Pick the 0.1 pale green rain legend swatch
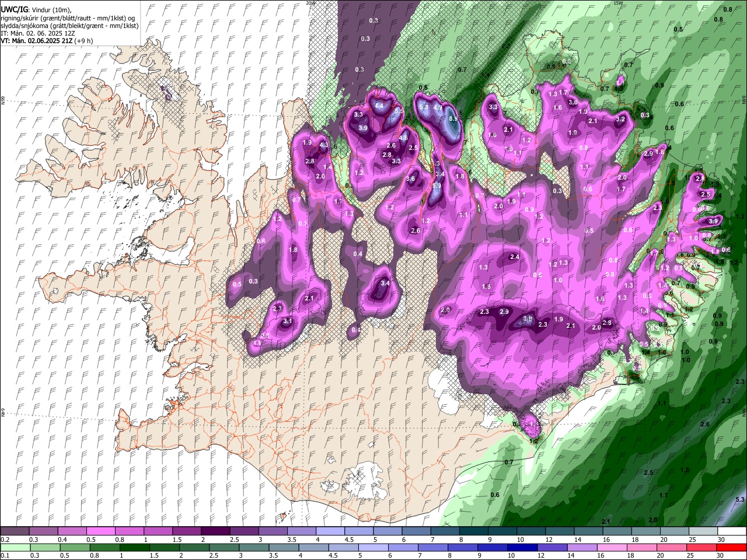This screenshot has height=560, width=747. point(15,548)
